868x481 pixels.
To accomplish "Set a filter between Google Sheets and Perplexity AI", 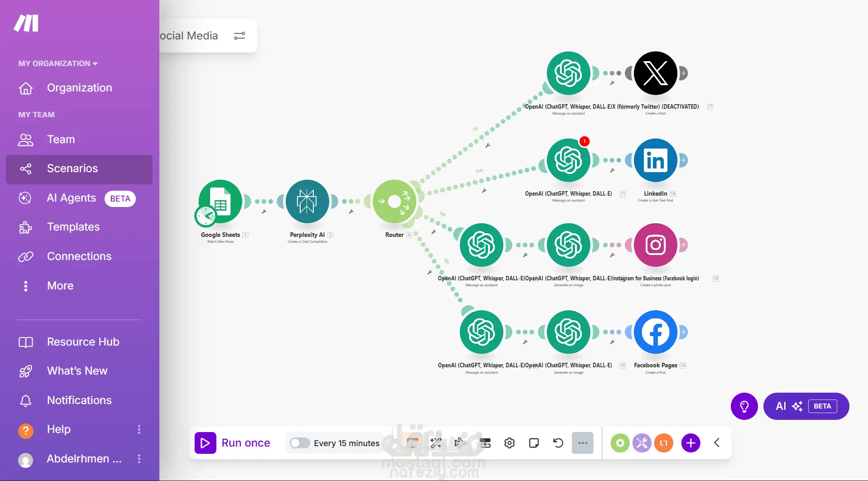I will tap(264, 212).
